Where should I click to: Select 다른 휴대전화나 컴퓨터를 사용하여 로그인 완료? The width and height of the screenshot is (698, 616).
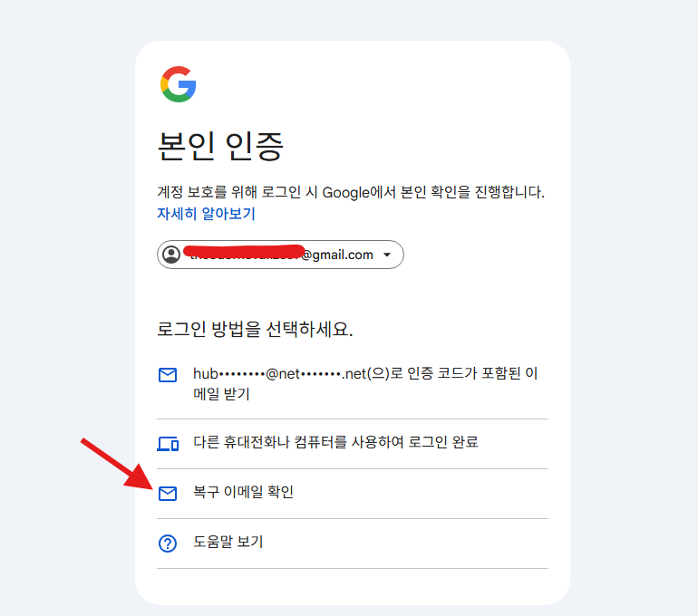click(335, 443)
